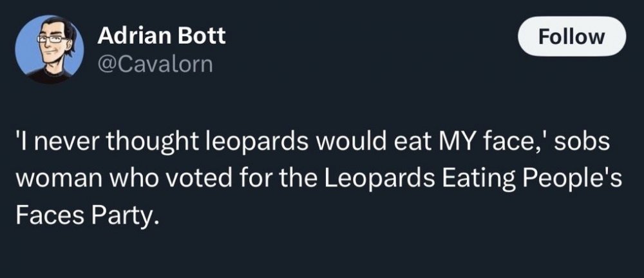Click the @Cavalorn handle
Image resolution: width=644 pixels, height=278 pixels.
[x=155, y=65]
